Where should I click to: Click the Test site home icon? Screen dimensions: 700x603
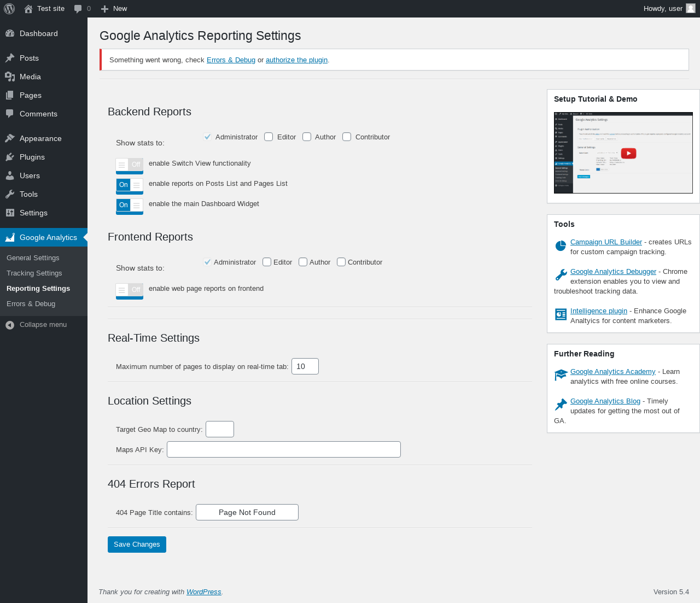28,9
